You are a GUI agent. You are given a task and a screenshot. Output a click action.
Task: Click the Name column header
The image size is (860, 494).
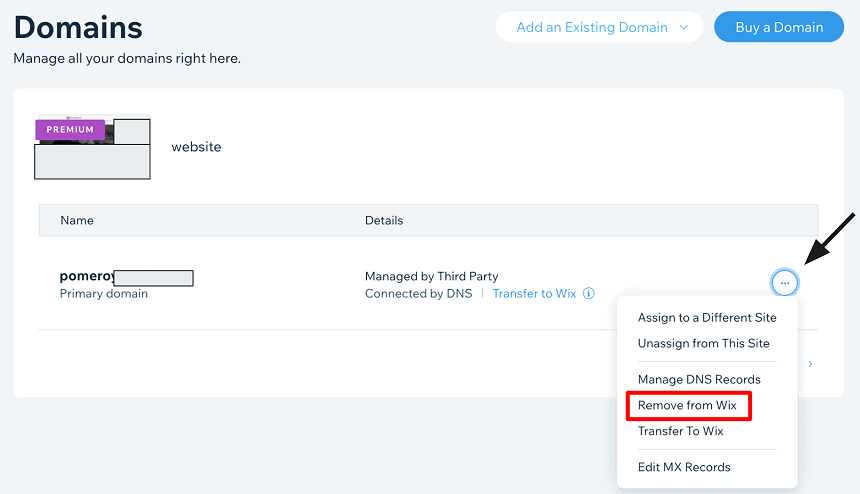77,220
